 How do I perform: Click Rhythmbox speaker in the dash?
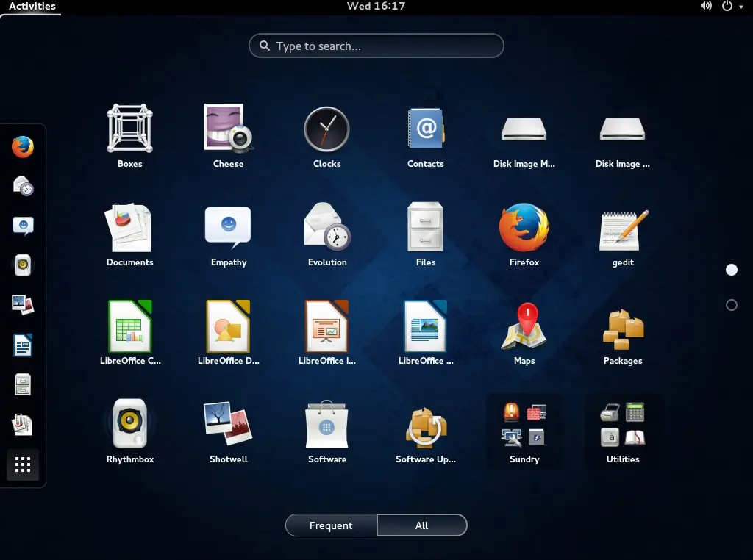23,265
